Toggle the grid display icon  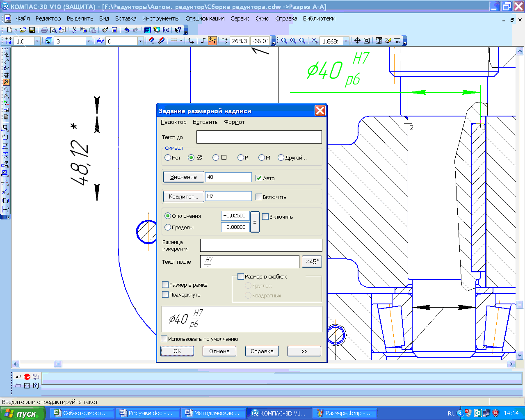(174, 41)
